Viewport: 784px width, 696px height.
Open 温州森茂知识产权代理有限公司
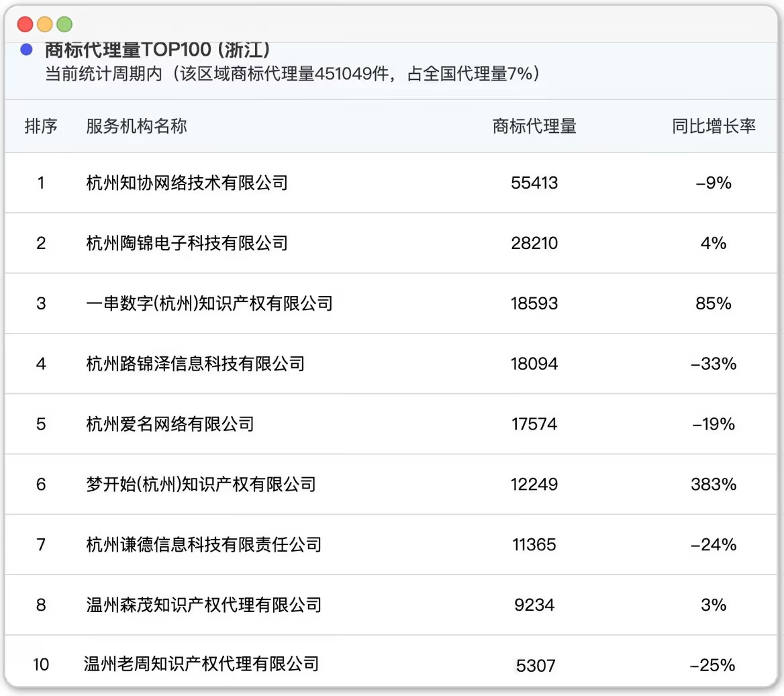click(203, 605)
